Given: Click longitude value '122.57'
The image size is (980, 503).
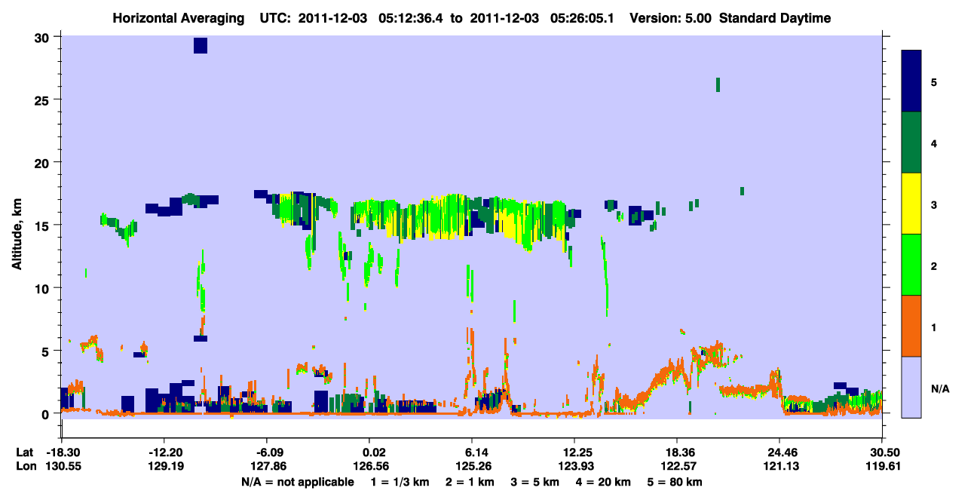Looking at the screenshot, I should [x=677, y=466].
